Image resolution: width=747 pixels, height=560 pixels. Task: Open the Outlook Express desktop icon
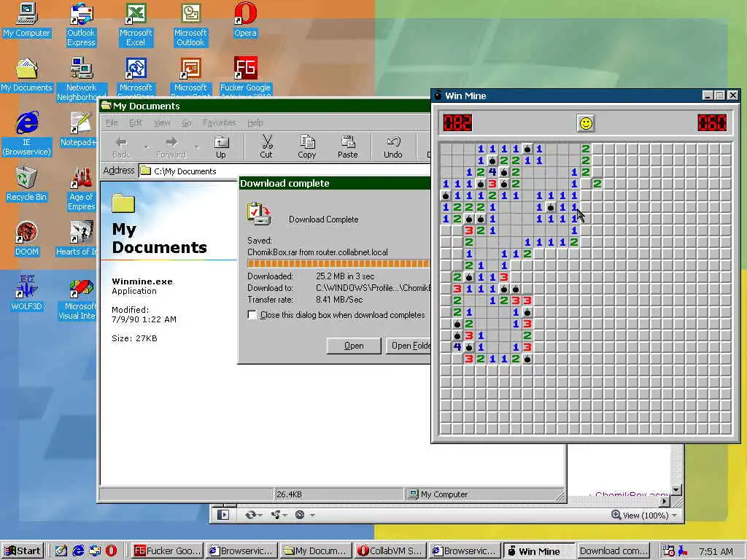[x=81, y=25]
